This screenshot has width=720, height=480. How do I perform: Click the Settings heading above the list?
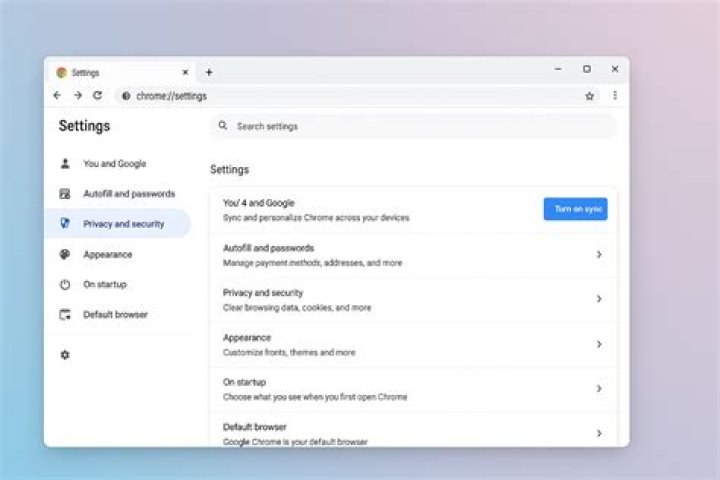(x=230, y=169)
